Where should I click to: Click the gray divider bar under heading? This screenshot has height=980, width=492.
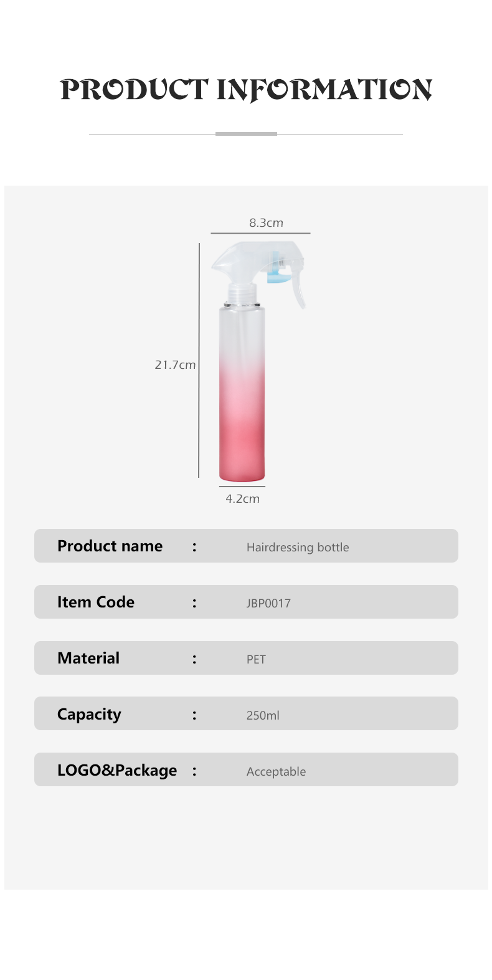click(246, 133)
